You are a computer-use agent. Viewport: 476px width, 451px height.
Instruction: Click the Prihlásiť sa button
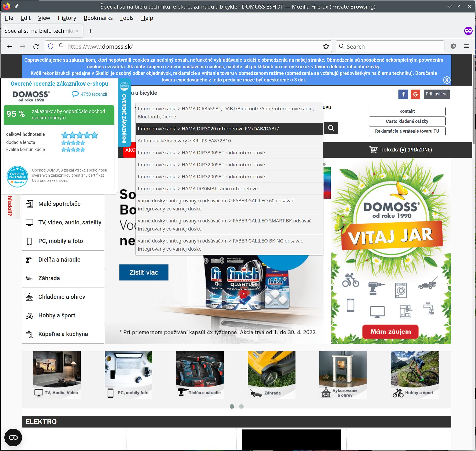coord(436,94)
